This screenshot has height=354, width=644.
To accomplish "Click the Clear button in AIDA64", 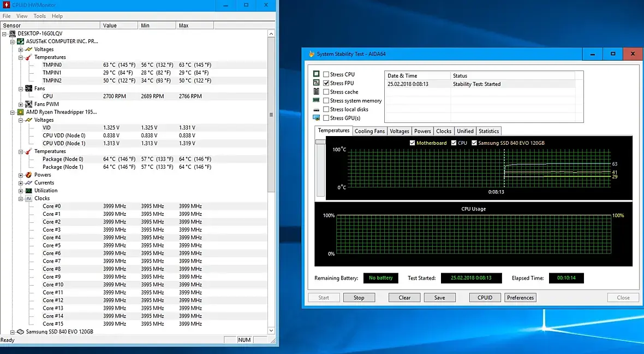I will (x=404, y=298).
